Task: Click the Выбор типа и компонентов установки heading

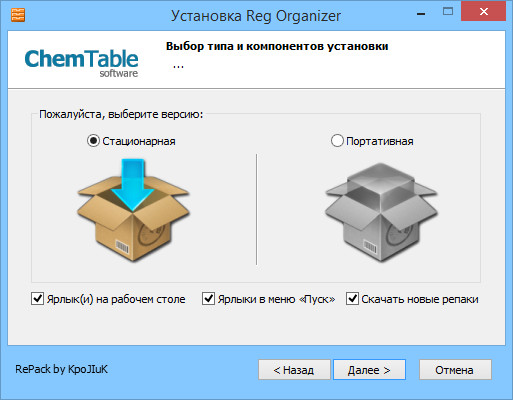Action: 277,46
